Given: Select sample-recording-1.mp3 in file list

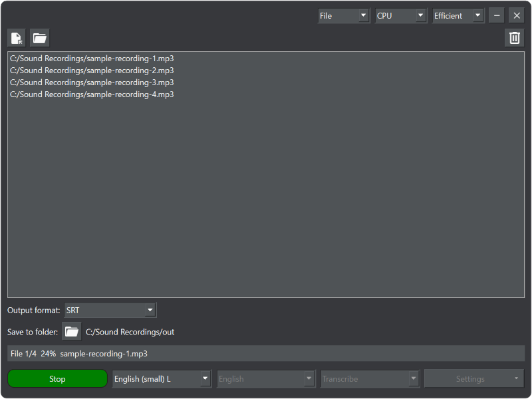Looking at the screenshot, I should point(266,59).
